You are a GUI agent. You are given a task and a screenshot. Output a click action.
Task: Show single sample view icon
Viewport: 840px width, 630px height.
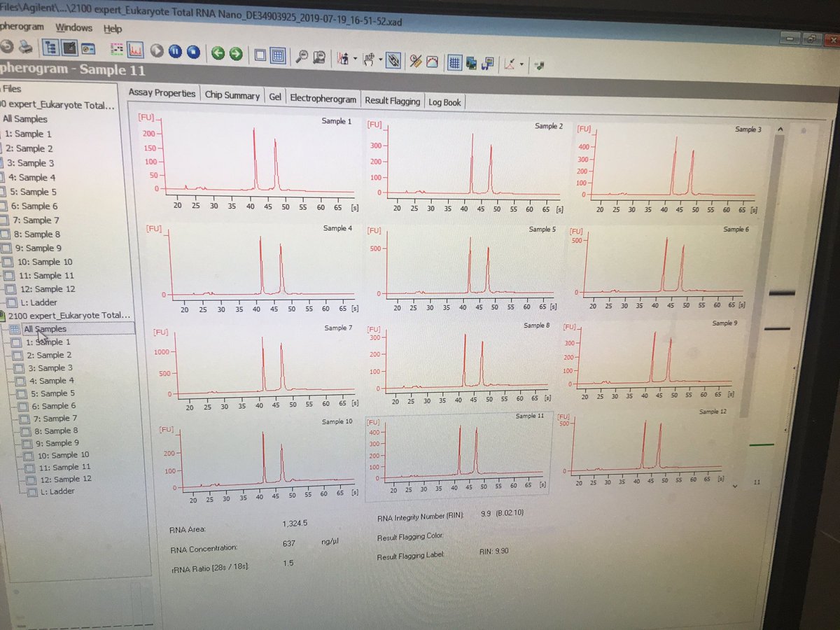point(260,55)
